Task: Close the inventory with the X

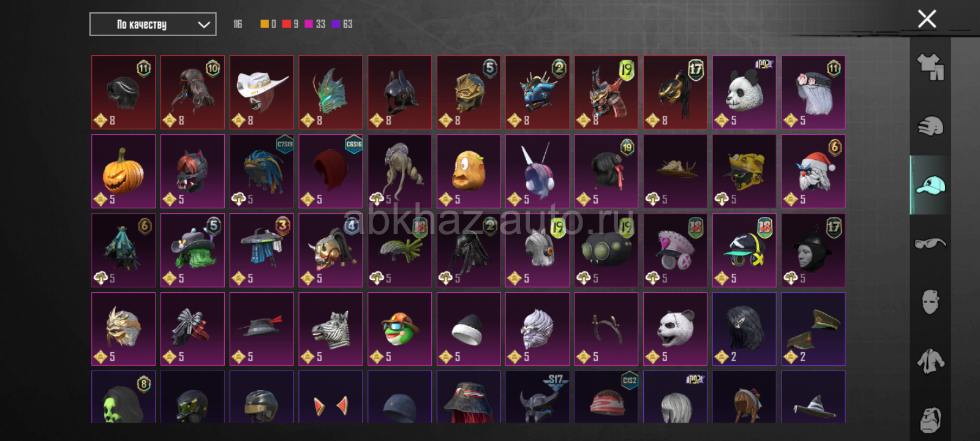Action: point(927,19)
